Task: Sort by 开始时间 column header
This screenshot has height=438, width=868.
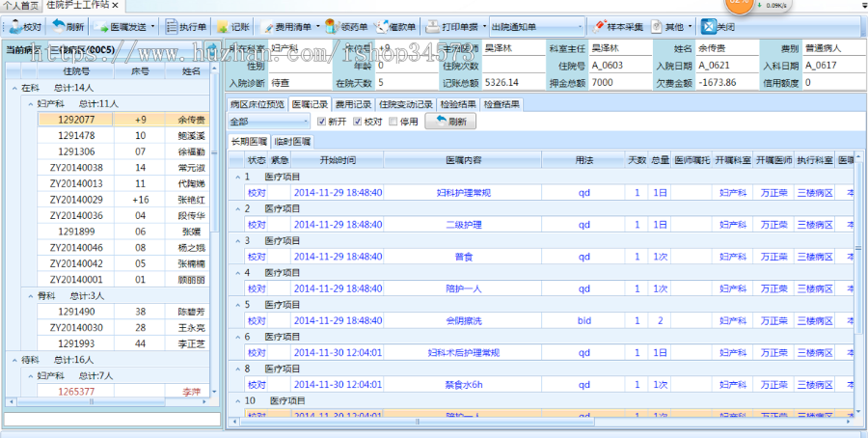Action: pyautogui.click(x=338, y=160)
